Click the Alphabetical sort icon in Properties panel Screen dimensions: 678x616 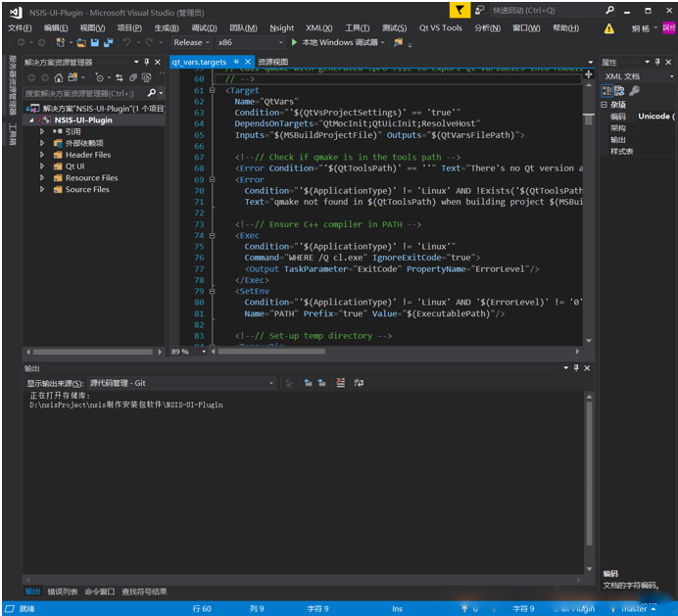click(x=619, y=91)
